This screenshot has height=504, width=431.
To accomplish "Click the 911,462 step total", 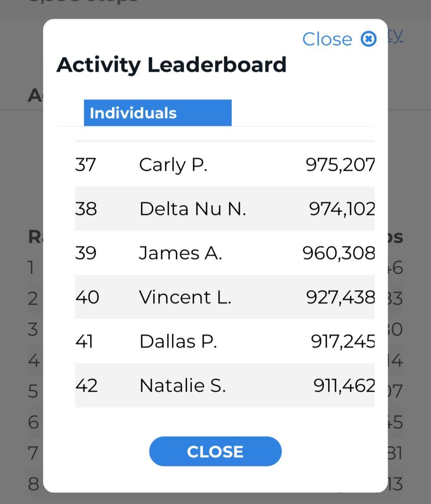I will (x=344, y=385).
